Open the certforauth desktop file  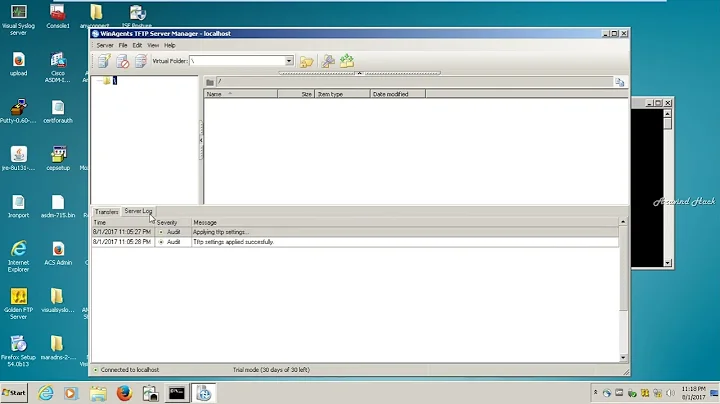click(x=58, y=112)
